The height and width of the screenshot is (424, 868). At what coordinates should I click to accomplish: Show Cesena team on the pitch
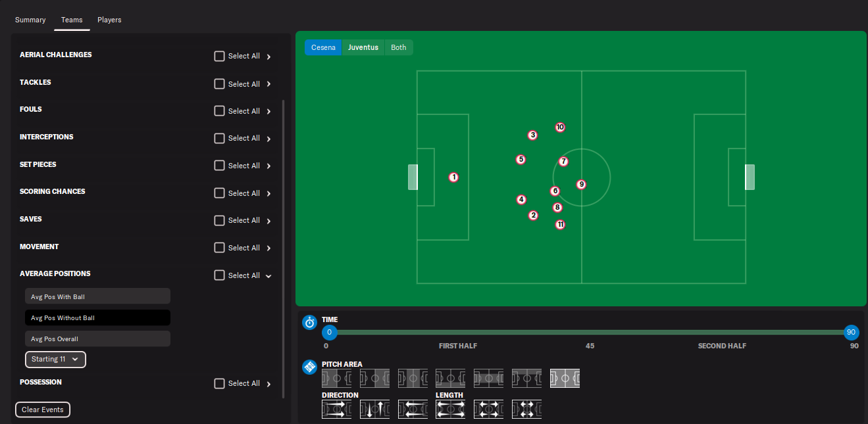[323, 47]
